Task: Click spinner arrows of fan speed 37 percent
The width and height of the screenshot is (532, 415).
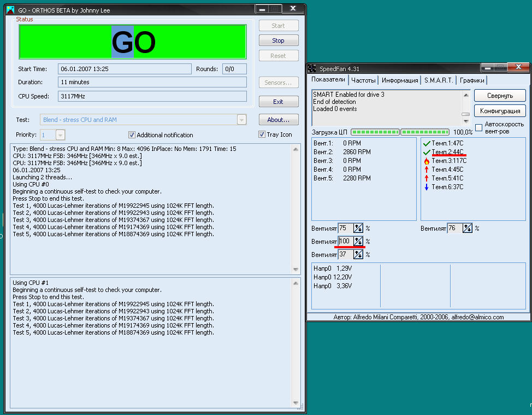Action: coord(358,254)
